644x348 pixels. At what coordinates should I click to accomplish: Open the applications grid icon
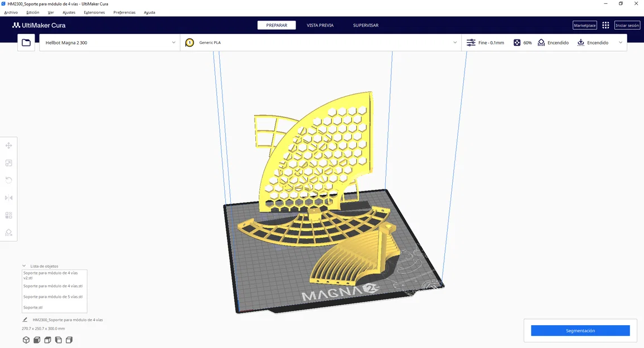click(606, 26)
